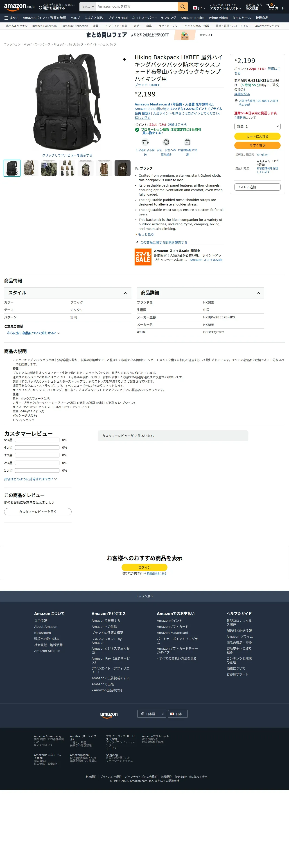289x868 pixels.
Task: Open About Amazon footer link
Action: 46,627
